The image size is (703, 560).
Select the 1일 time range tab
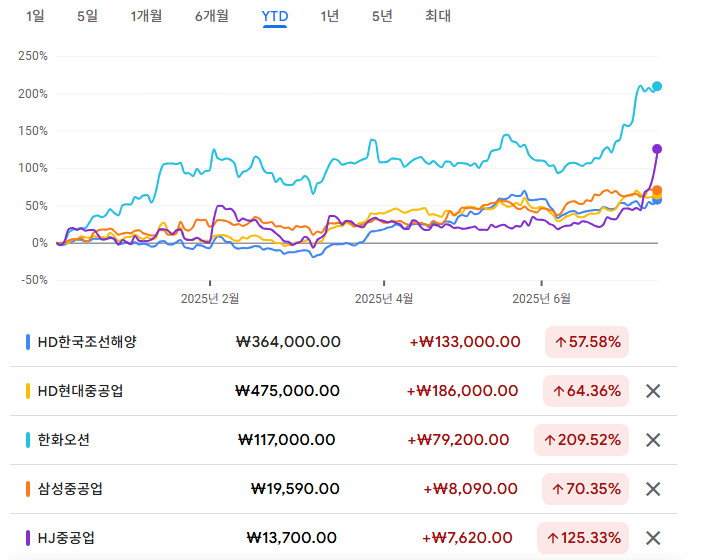tap(36, 16)
